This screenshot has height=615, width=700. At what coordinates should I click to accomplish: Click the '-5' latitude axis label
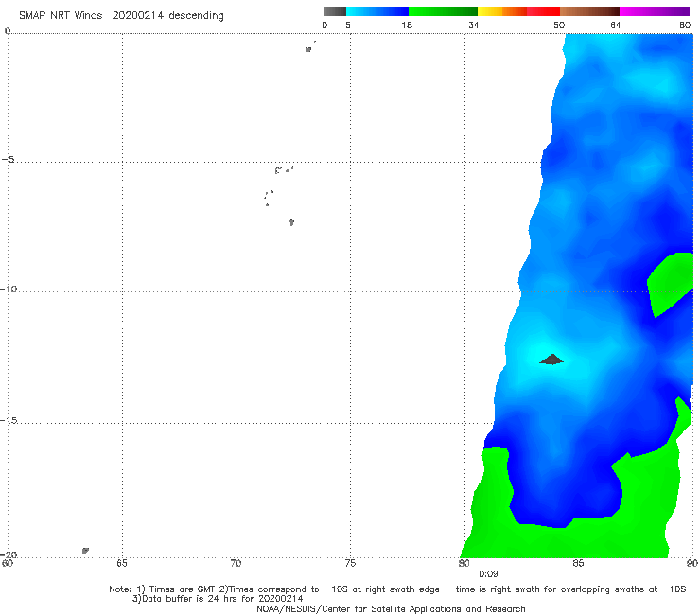click(x=9, y=160)
